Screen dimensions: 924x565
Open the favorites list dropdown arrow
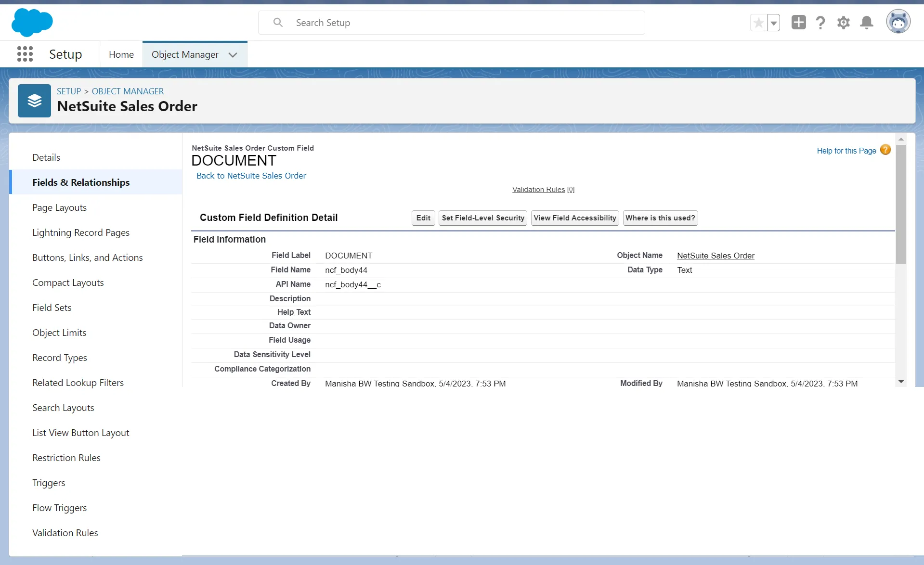[x=773, y=23]
